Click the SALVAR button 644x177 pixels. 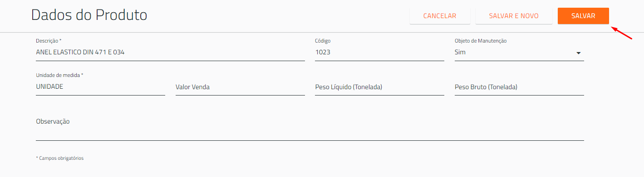click(x=583, y=16)
